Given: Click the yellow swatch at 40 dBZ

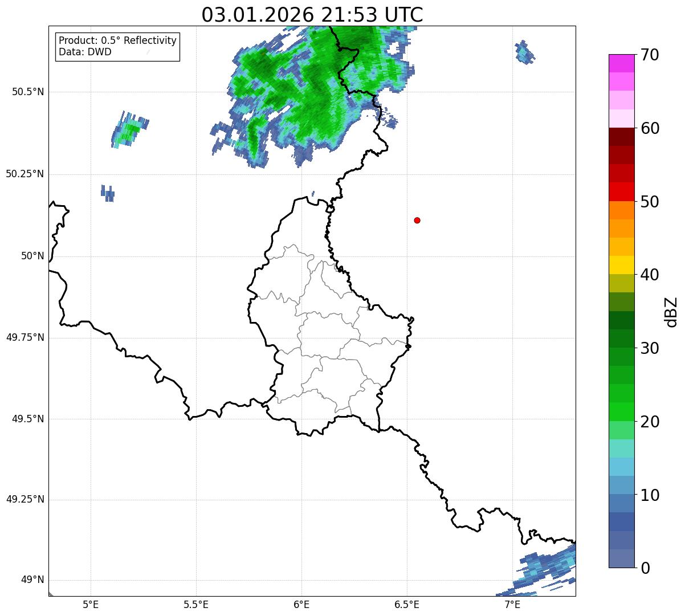Looking at the screenshot, I should [621, 265].
